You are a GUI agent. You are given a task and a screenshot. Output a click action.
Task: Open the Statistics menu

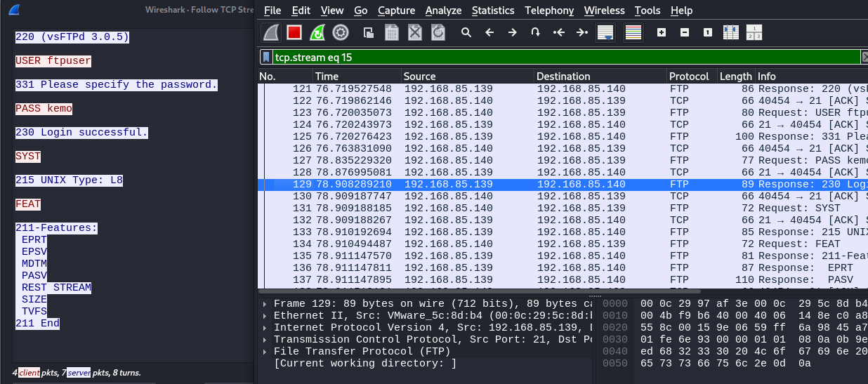493,11
